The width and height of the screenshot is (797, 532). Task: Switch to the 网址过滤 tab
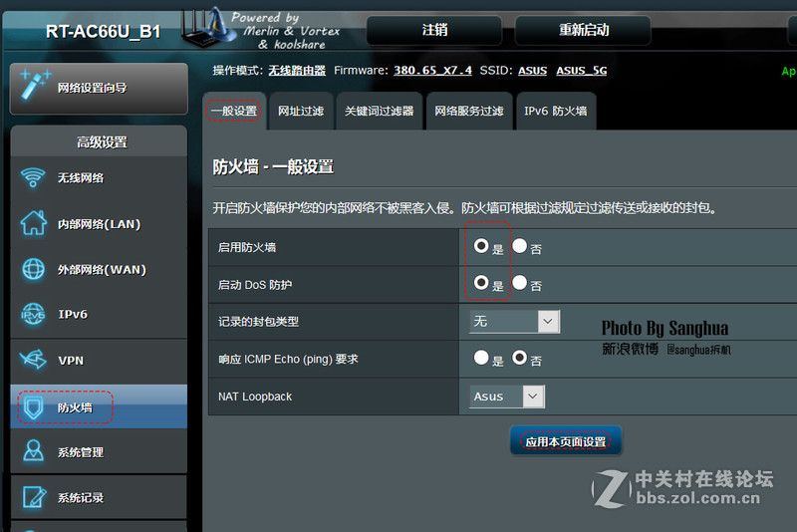[301, 111]
